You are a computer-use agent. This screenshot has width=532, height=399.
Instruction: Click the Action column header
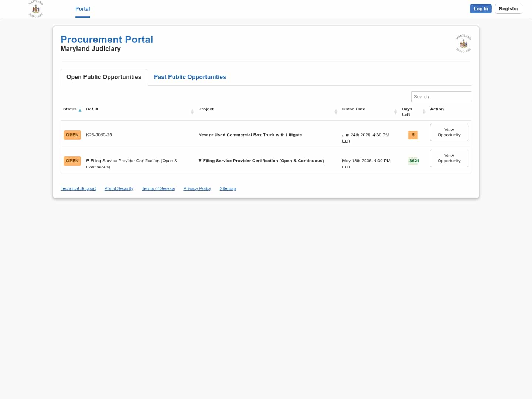pos(437,109)
